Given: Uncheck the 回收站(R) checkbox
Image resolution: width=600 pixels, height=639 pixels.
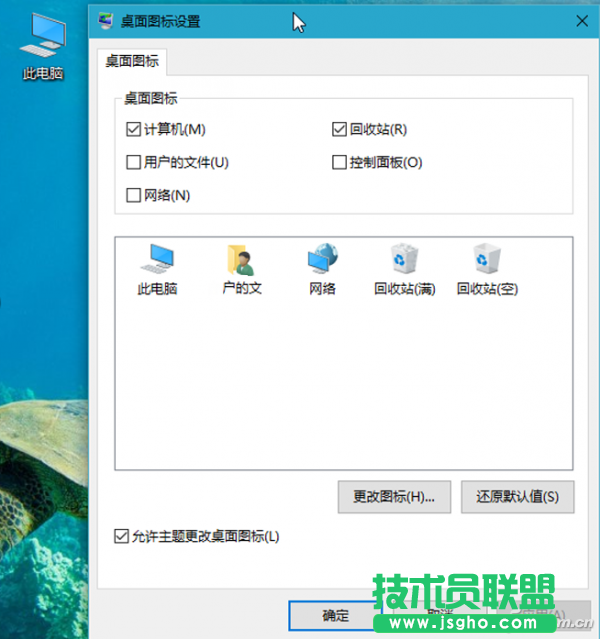Looking at the screenshot, I should coord(339,129).
